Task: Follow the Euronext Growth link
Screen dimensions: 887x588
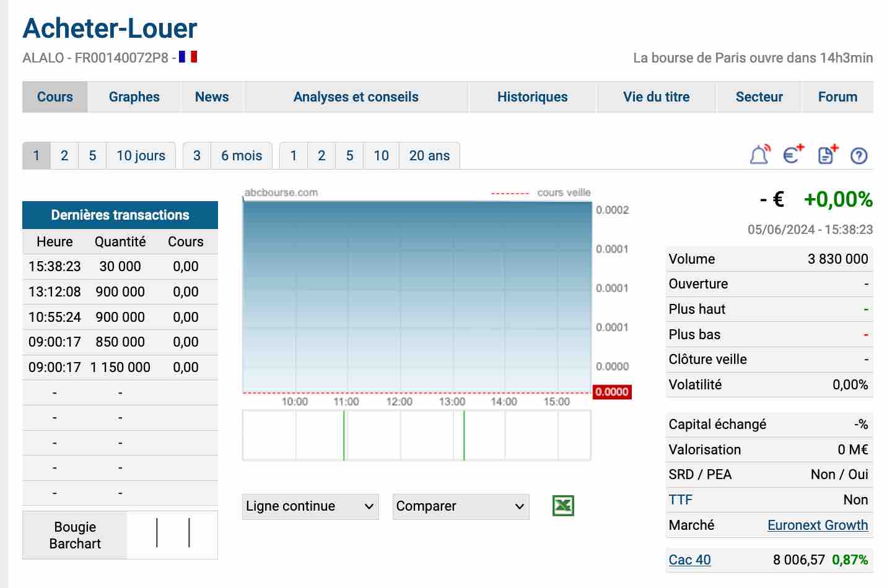Action: pos(818,525)
